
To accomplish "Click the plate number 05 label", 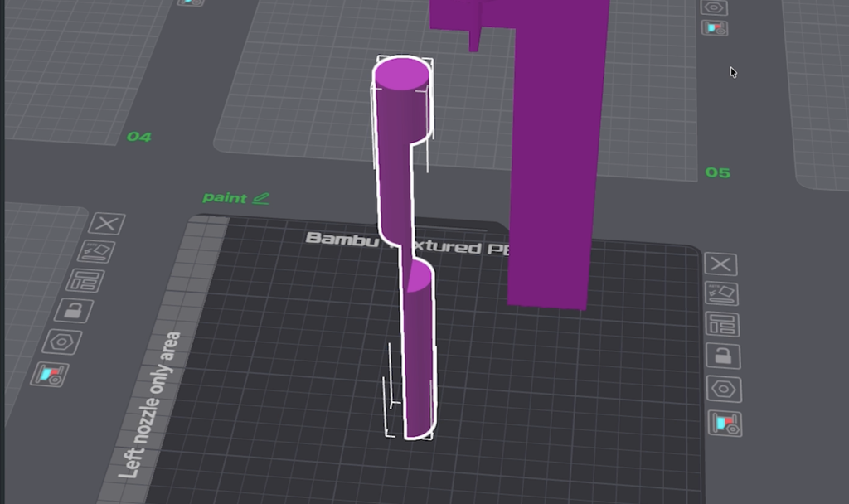I will 718,172.
